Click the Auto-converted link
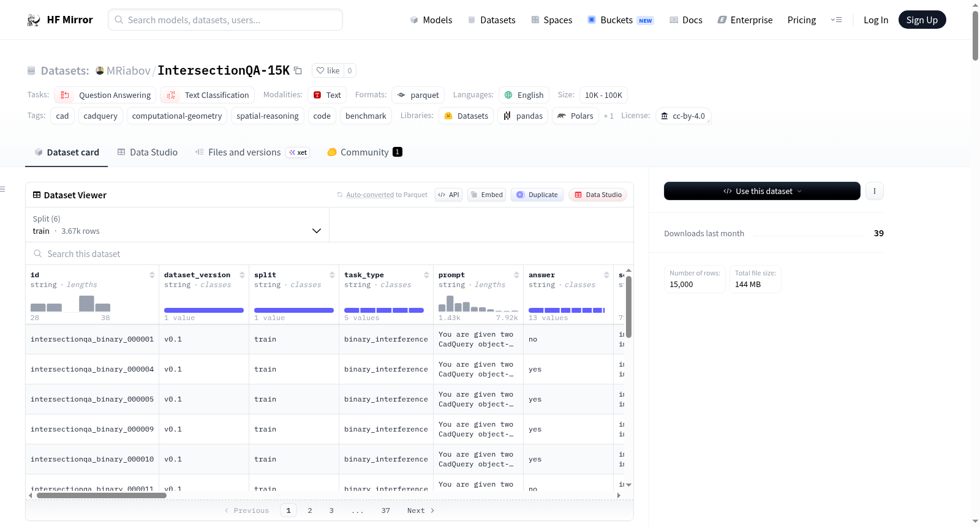Screen dimensions: 980x527 click(370, 195)
